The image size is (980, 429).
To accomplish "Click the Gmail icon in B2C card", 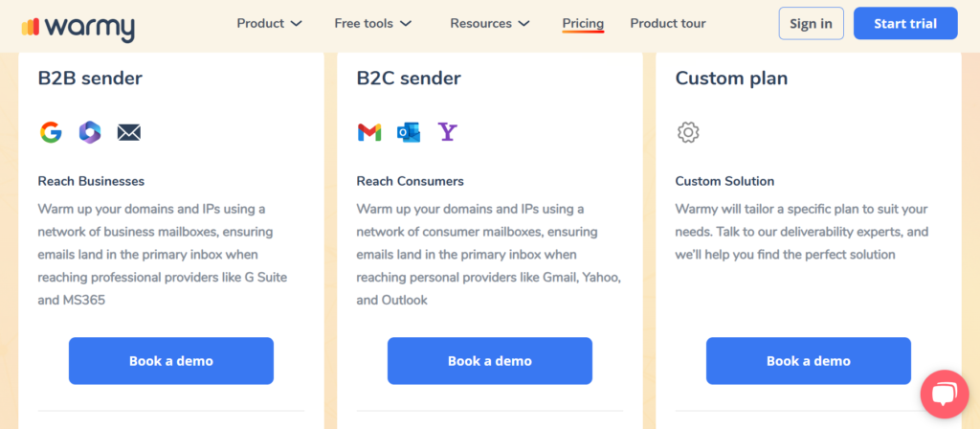I will [x=369, y=132].
